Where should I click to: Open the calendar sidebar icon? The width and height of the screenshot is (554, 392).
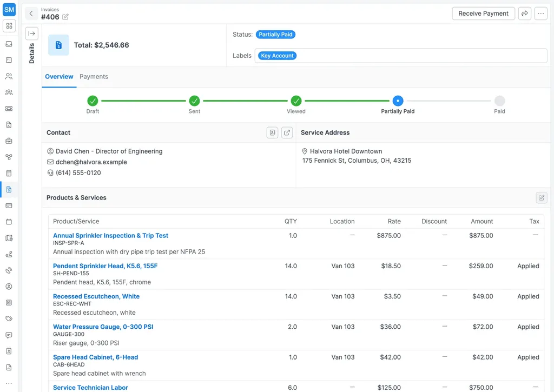point(9,222)
